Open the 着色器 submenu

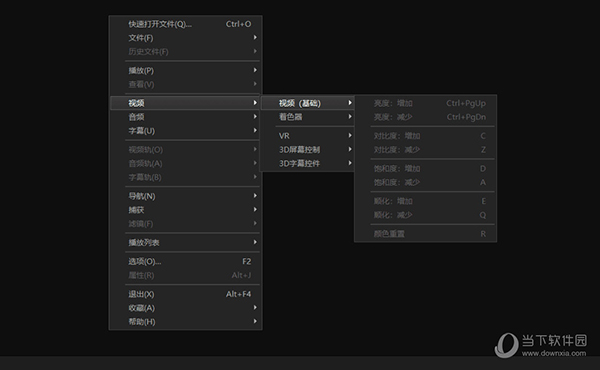coord(308,117)
